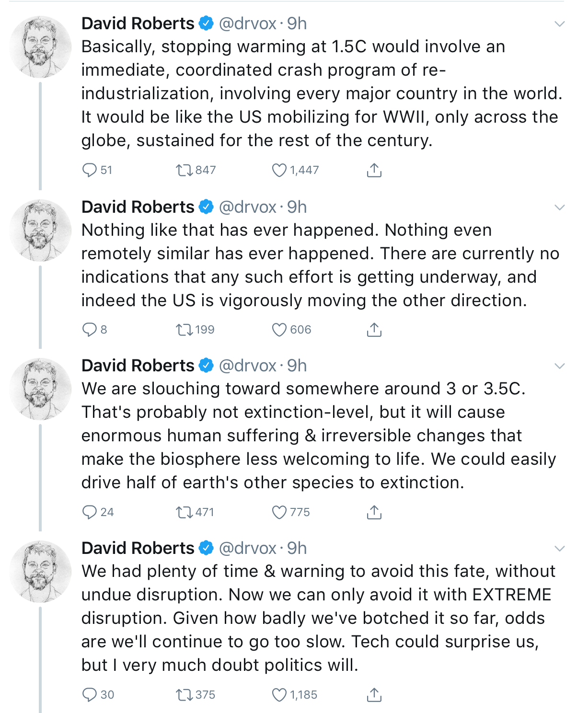Screen dimensions: 588x713
Task: Expand options chevron on 'Nothing like that' tweet
Action: [559, 207]
